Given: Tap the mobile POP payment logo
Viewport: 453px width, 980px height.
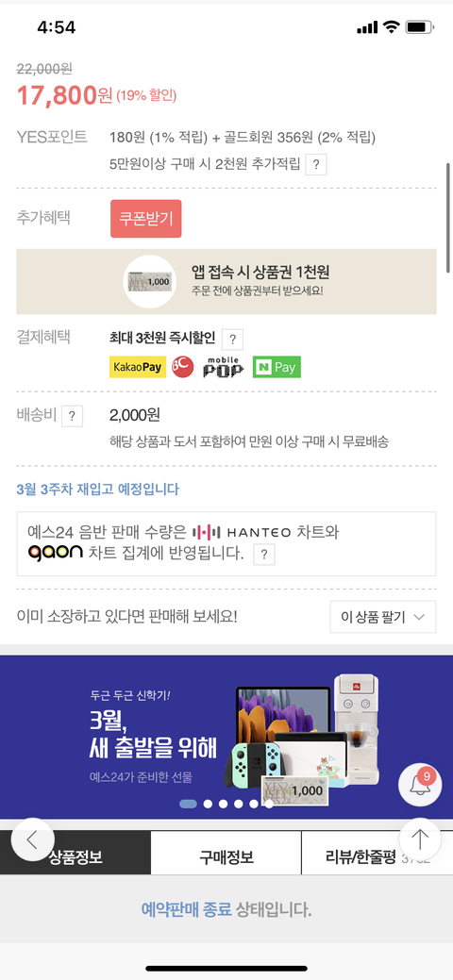Looking at the screenshot, I should click(x=223, y=367).
